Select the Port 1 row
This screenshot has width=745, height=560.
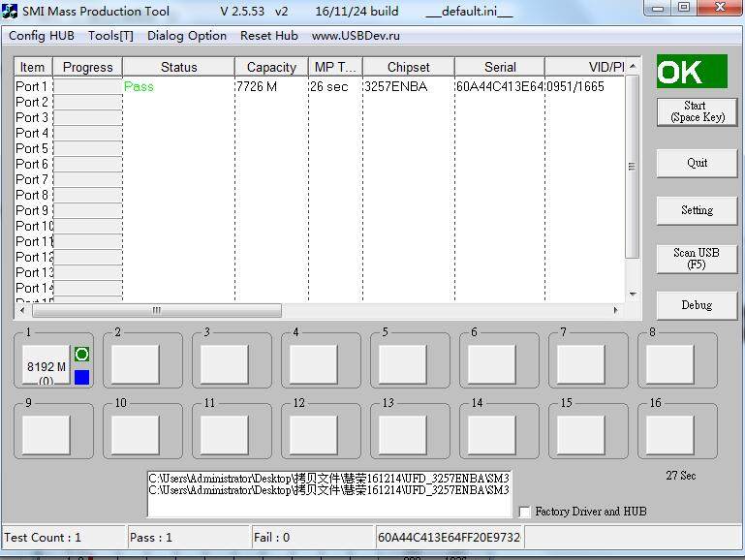[320, 86]
